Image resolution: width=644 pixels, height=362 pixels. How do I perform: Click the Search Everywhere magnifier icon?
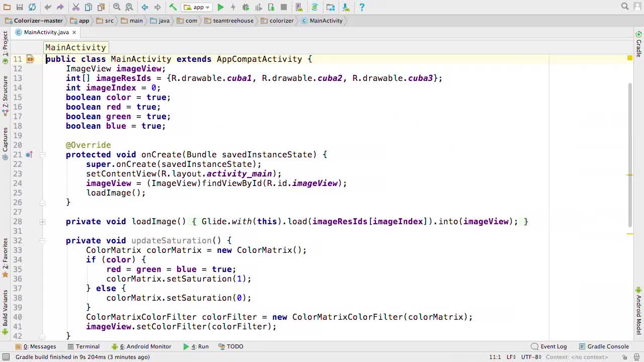click(625, 7)
